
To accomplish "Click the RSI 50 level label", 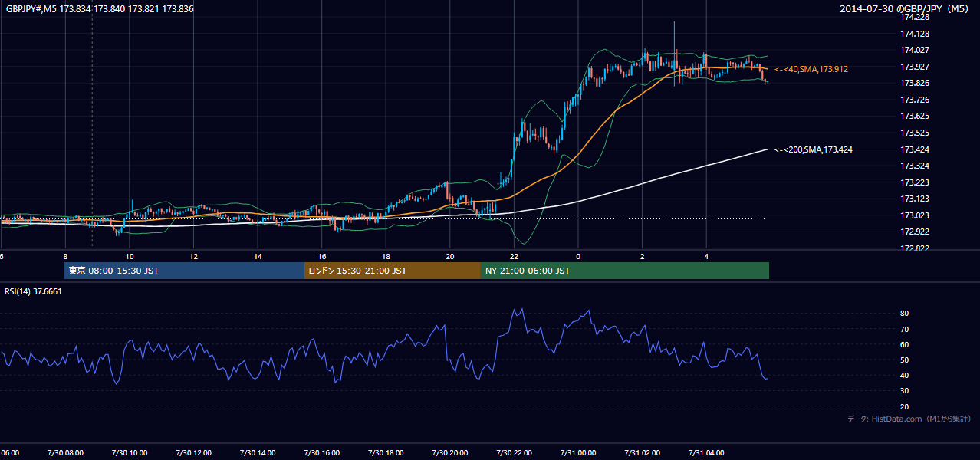I will pos(904,360).
